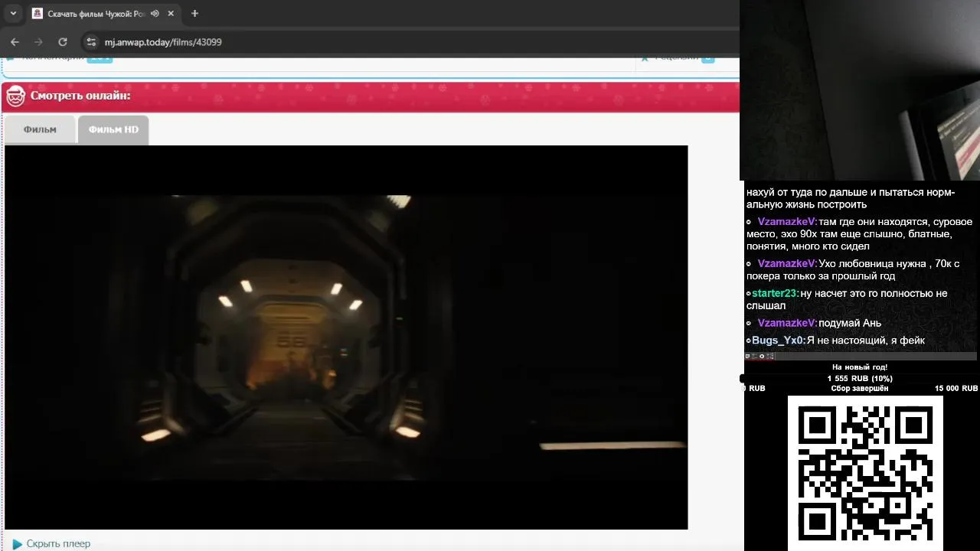Switch to the 'Фильм HD' player tab
This screenshot has height=551, width=980.
(113, 129)
